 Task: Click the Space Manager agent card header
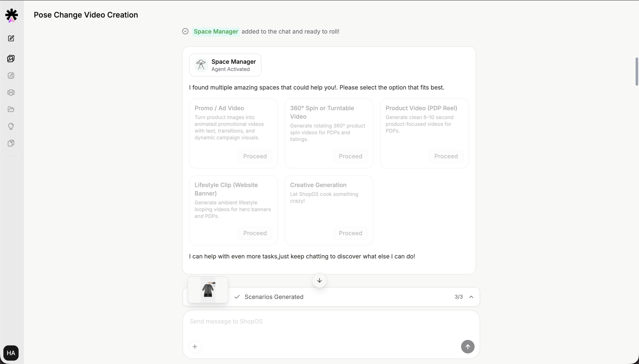(225, 65)
